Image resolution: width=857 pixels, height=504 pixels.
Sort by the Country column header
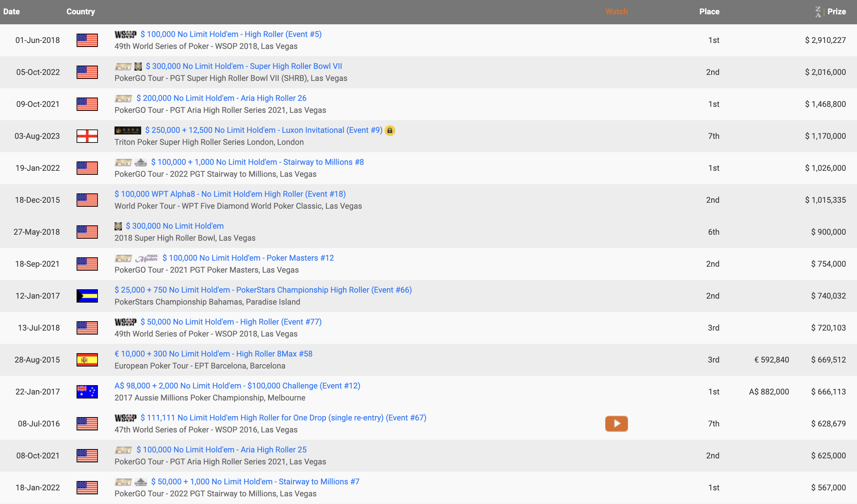tap(81, 12)
